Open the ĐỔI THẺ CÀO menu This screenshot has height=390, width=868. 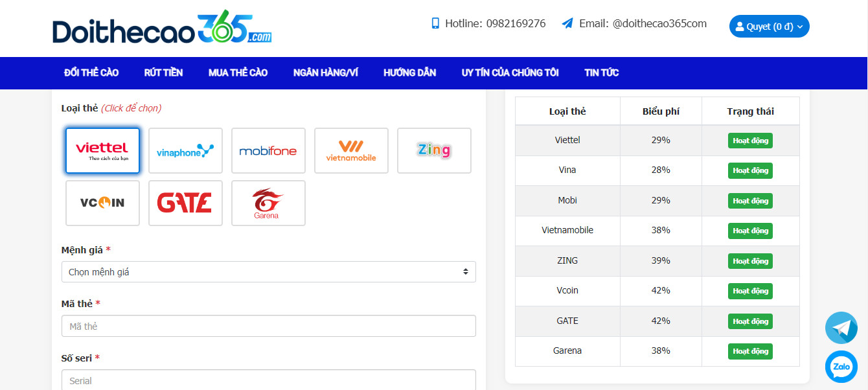(91, 73)
